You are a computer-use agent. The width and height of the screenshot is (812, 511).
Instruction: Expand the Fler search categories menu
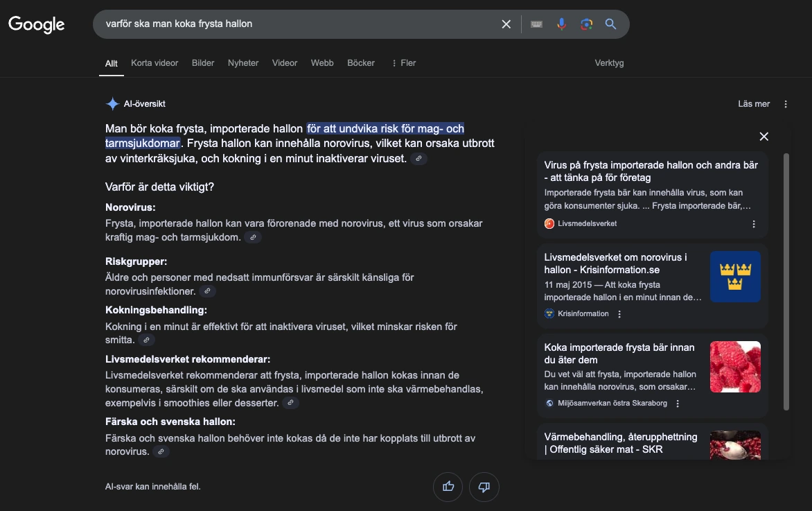pyautogui.click(x=403, y=62)
